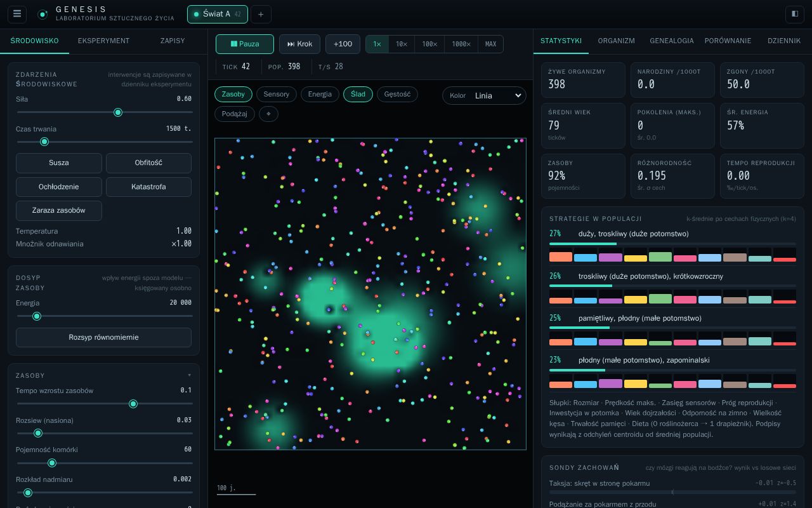The image size is (812, 508).
Task: Adjust the Siła slider handle
Action: (x=118, y=112)
